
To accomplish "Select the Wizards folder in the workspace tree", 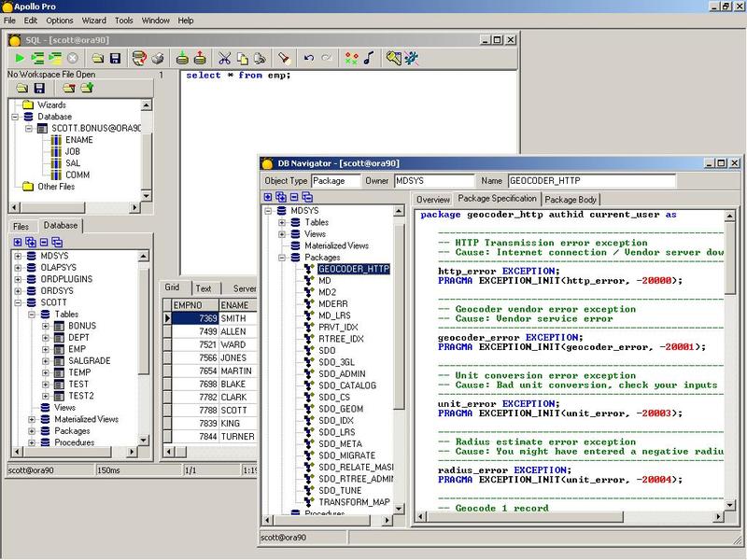I will [x=51, y=105].
